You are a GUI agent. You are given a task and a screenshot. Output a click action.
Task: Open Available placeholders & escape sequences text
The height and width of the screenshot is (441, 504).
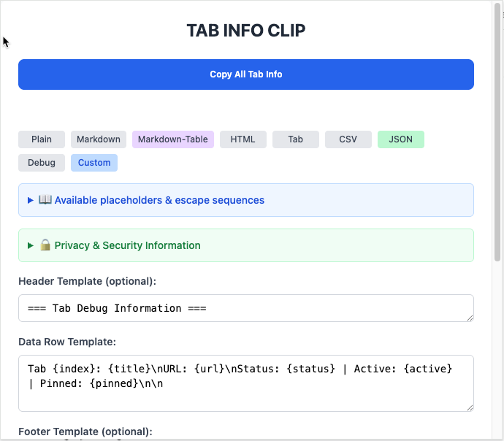tap(159, 200)
